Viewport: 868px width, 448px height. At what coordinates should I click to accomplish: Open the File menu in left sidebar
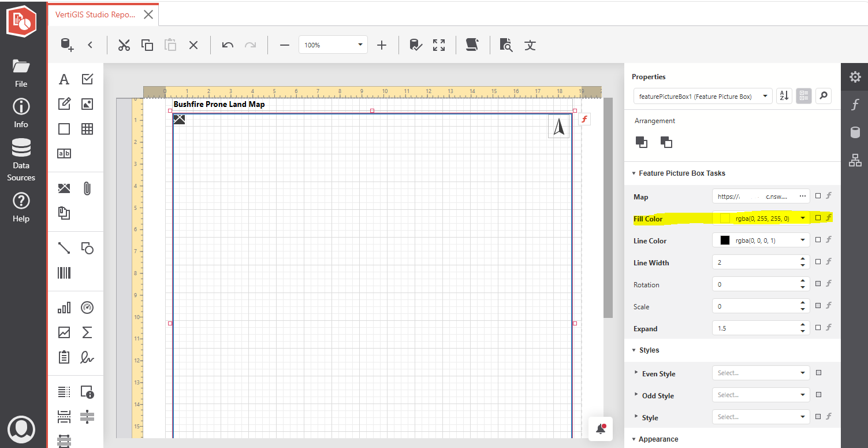pyautogui.click(x=21, y=73)
